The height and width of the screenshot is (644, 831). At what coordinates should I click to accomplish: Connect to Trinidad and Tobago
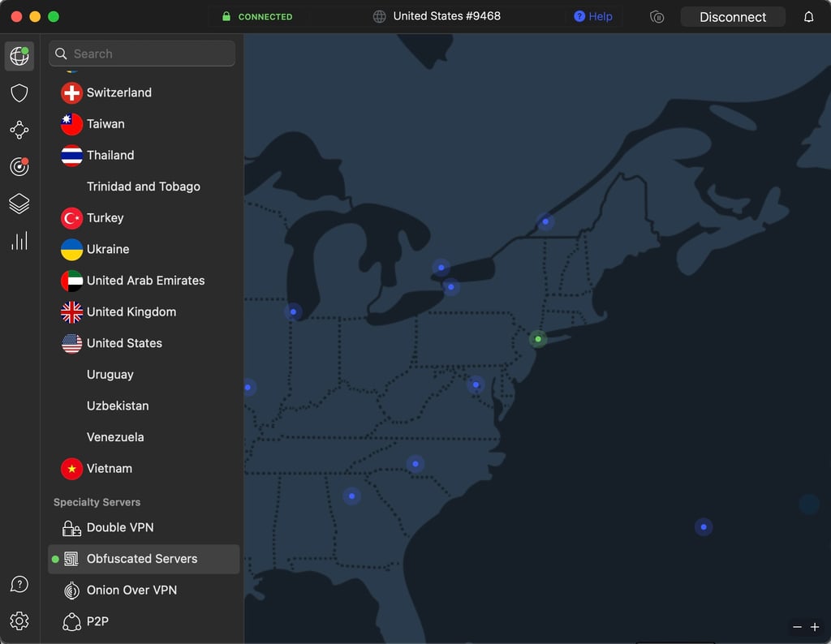(144, 187)
